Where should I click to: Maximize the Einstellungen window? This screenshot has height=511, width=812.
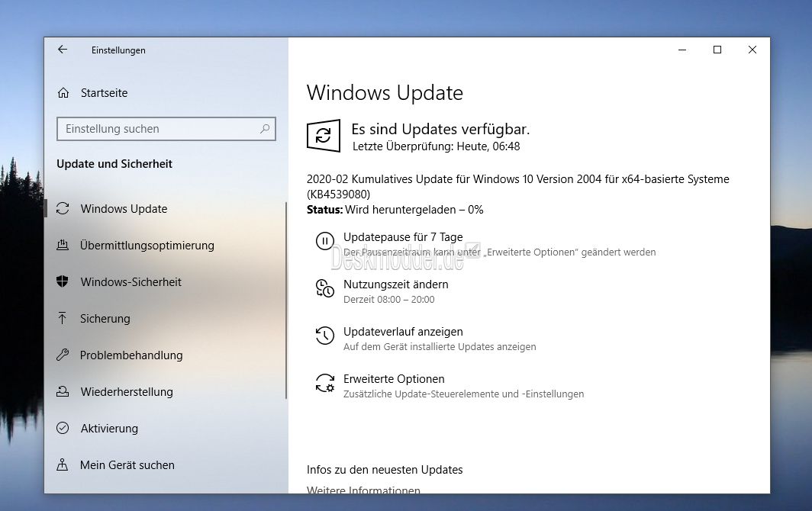pos(717,50)
